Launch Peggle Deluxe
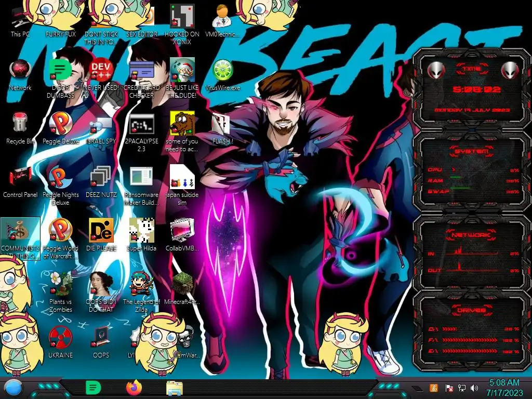The image size is (532, 399). [x=60, y=128]
